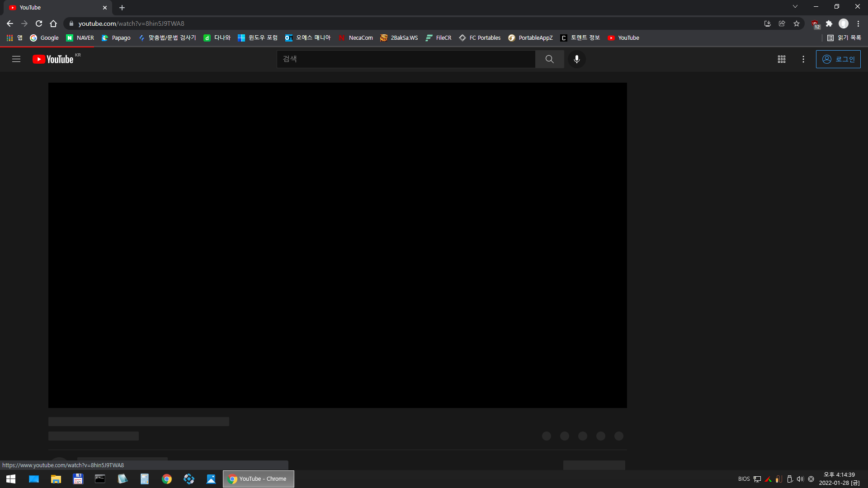This screenshot has height=488, width=868.
Task: Open the NAVER bookmark
Action: [80, 38]
